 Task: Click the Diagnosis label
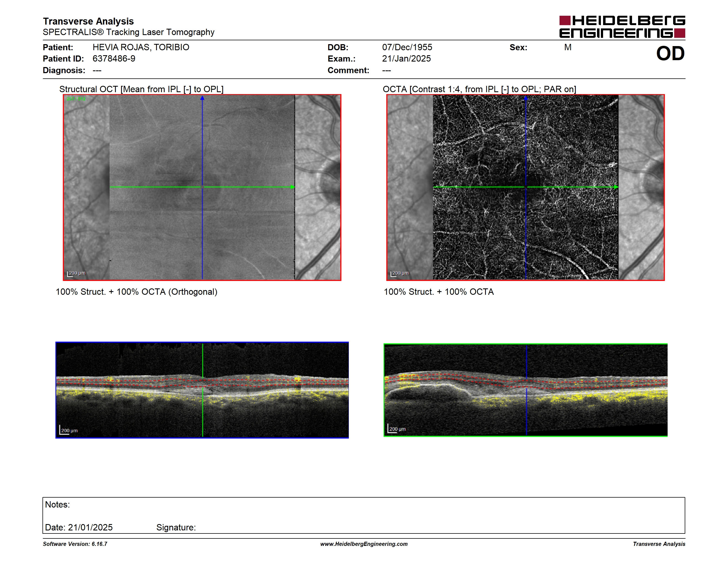(64, 70)
